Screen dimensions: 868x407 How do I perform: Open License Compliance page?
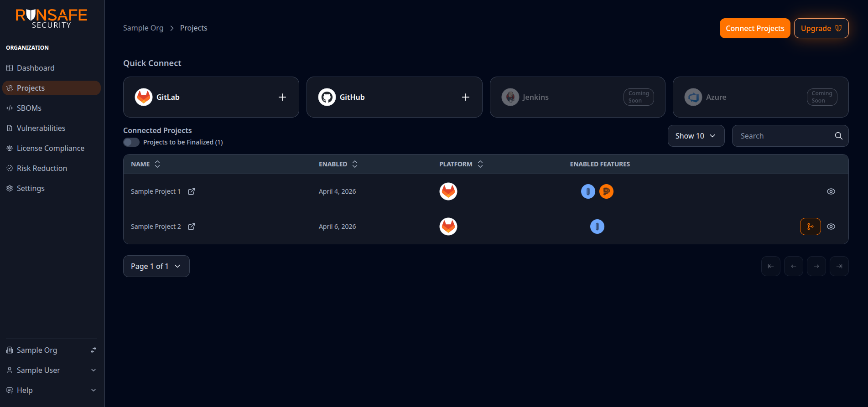pyautogui.click(x=52, y=148)
